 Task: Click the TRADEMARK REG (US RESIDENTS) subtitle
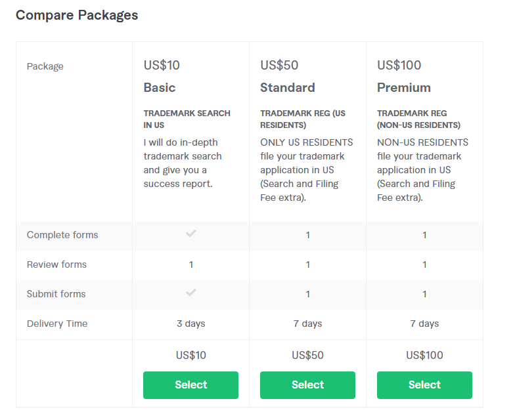coord(302,119)
